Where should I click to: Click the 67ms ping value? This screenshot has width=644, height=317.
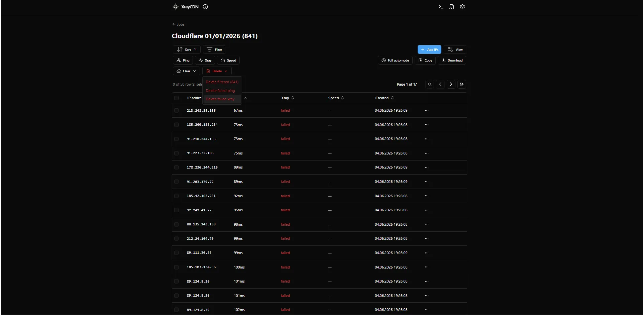point(238,110)
